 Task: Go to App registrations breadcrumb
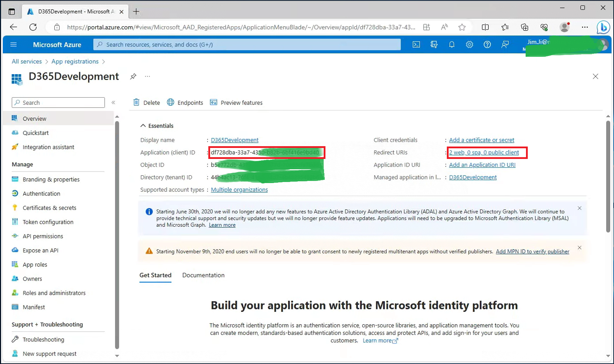tap(75, 61)
